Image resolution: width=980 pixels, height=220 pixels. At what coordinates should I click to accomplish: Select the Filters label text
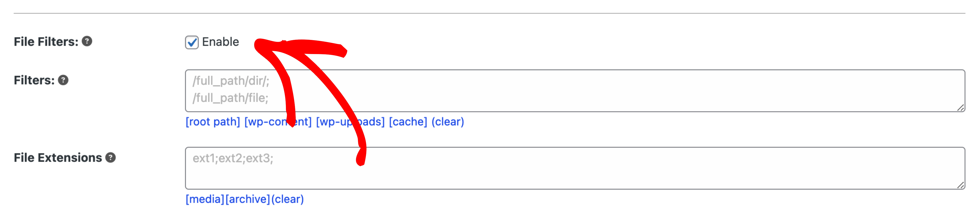[x=34, y=80]
